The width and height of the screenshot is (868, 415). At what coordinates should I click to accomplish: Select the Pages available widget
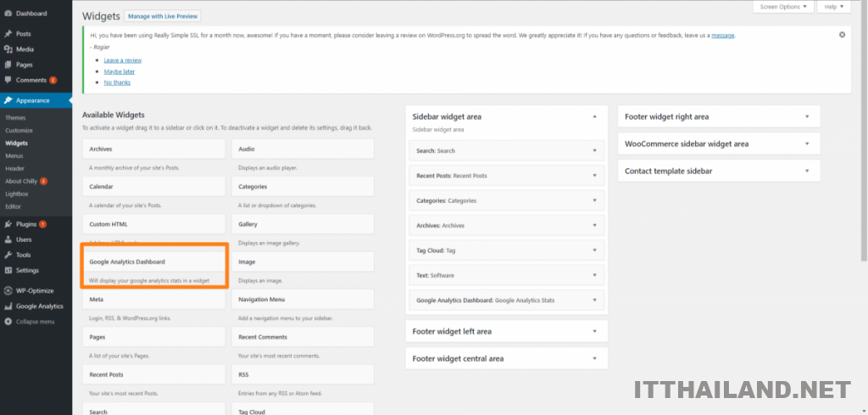(x=154, y=337)
